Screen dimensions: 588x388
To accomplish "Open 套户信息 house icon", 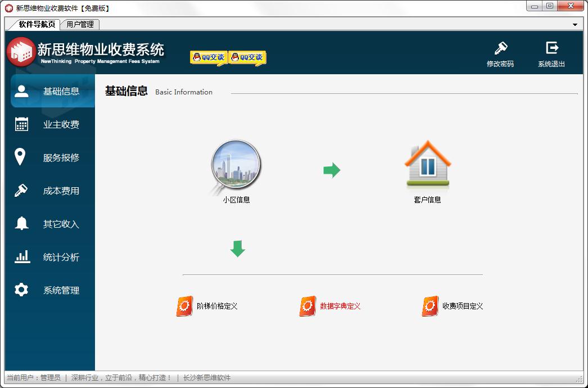I will pyautogui.click(x=427, y=166).
